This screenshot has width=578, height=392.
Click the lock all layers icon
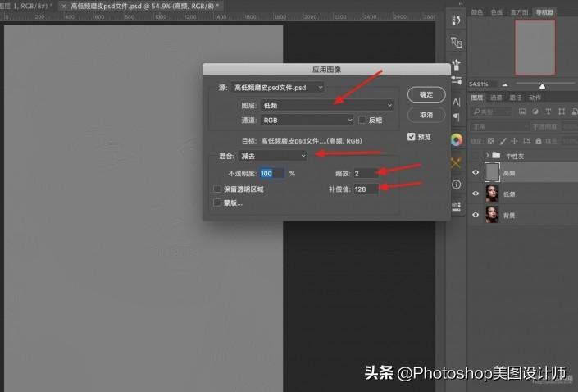tap(539, 140)
